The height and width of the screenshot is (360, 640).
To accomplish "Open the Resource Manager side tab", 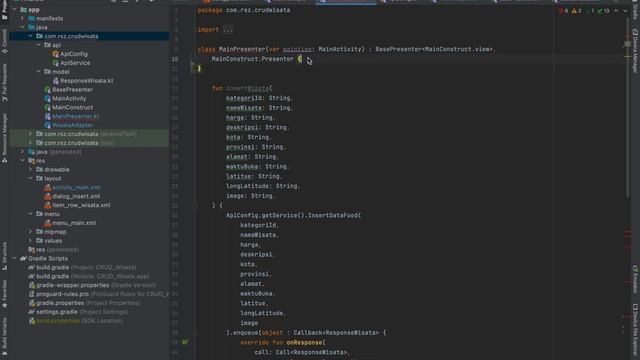I will (x=4, y=139).
